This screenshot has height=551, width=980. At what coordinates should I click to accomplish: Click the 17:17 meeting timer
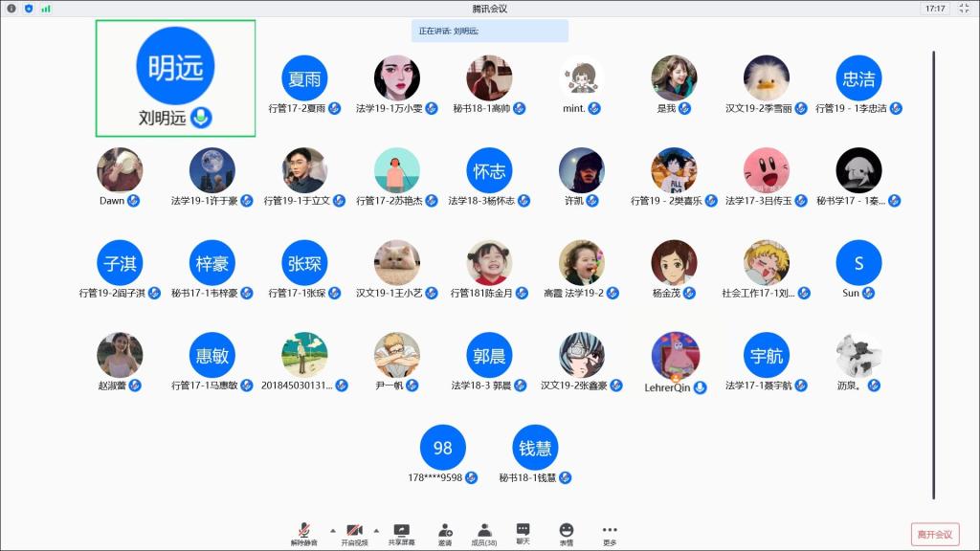(935, 9)
